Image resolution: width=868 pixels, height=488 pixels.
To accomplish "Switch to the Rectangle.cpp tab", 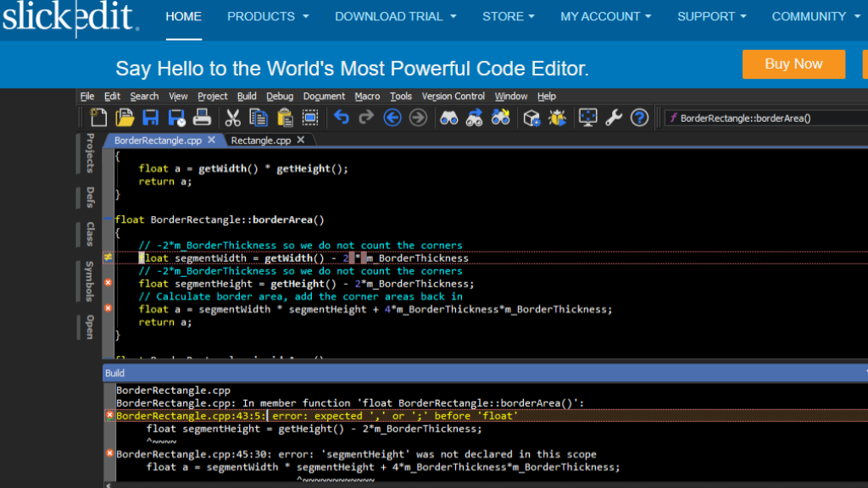I will click(261, 141).
